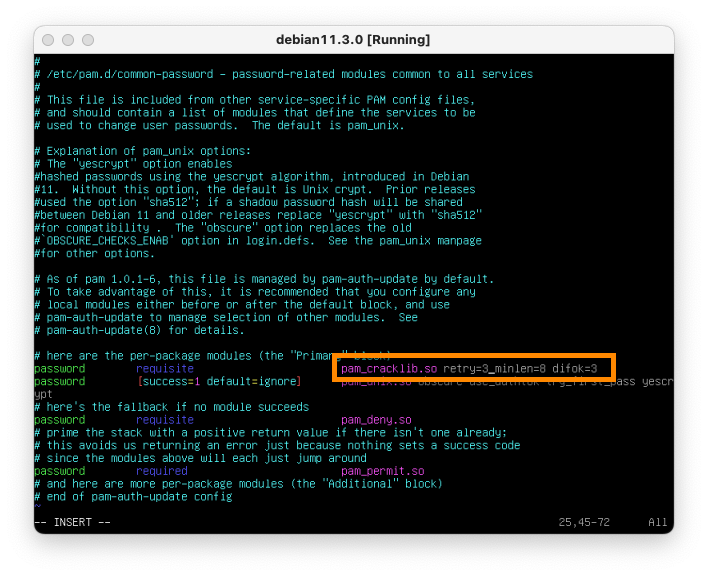Click the wrapped 'ypt' line fragment
This screenshot has width=708, height=576.
click(x=44, y=394)
